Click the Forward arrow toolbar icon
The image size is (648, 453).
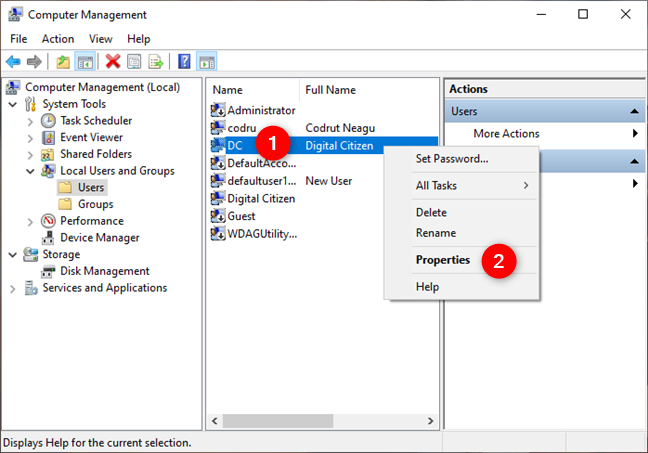pyautogui.click(x=34, y=62)
